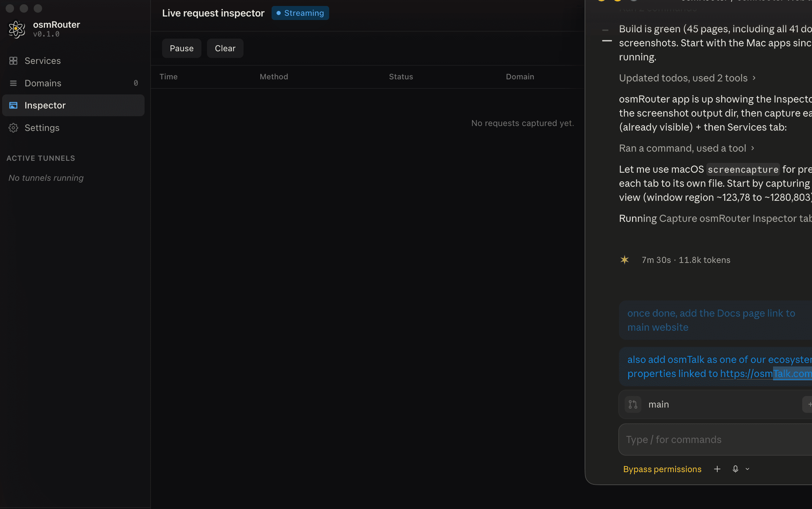Image resolution: width=812 pixels, height=509 pixels.
Task: Click the Services grid icon
Action: tap(13, 61)
